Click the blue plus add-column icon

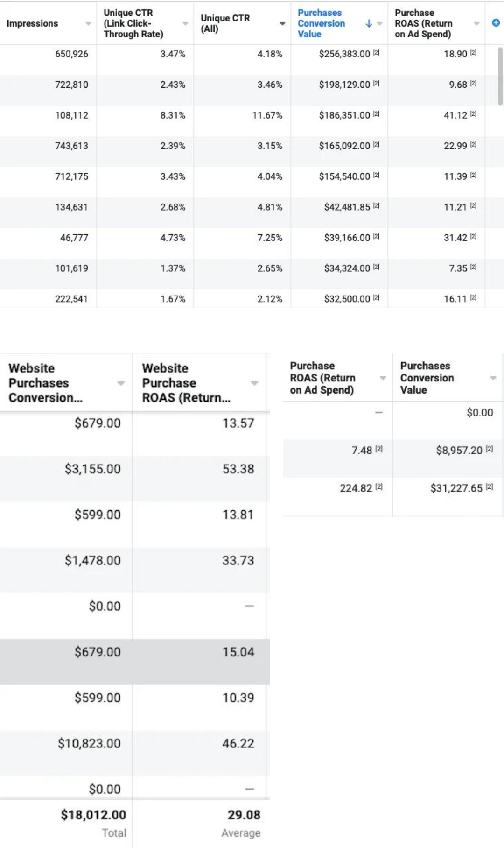pyautogui.click(x=496, y=23)
